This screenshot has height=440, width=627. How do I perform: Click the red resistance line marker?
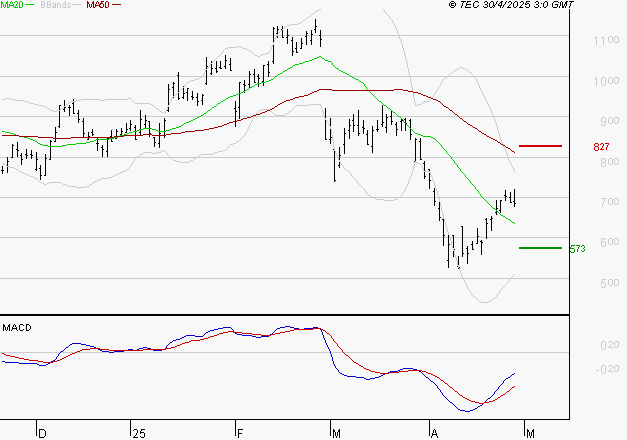[x=541, y=146]
